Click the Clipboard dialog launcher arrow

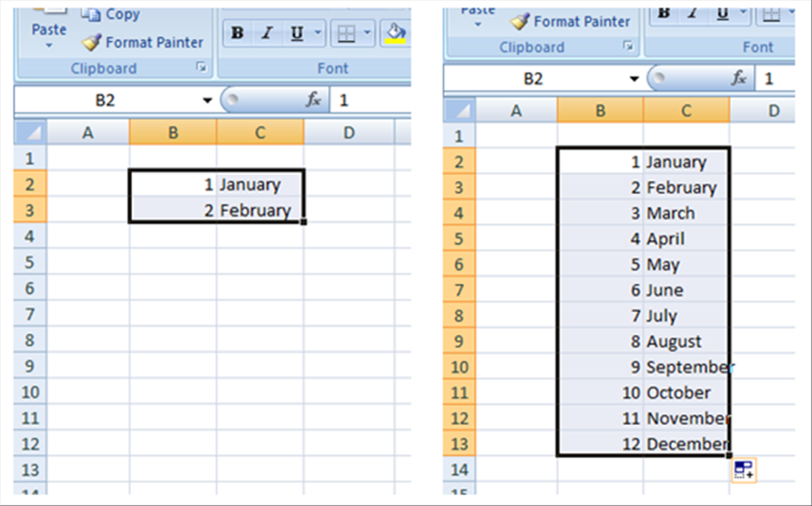point(202,68)
